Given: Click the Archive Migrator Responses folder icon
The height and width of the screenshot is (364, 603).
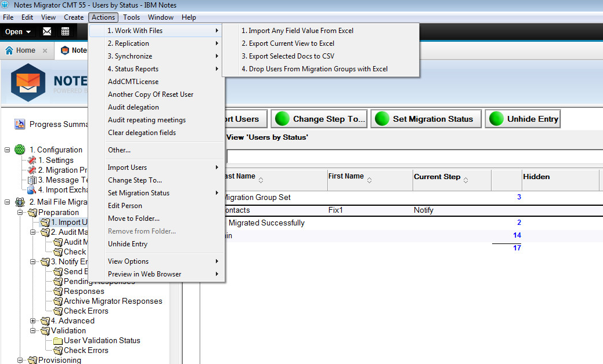Looking at the screenshot, I should [57, 301].
